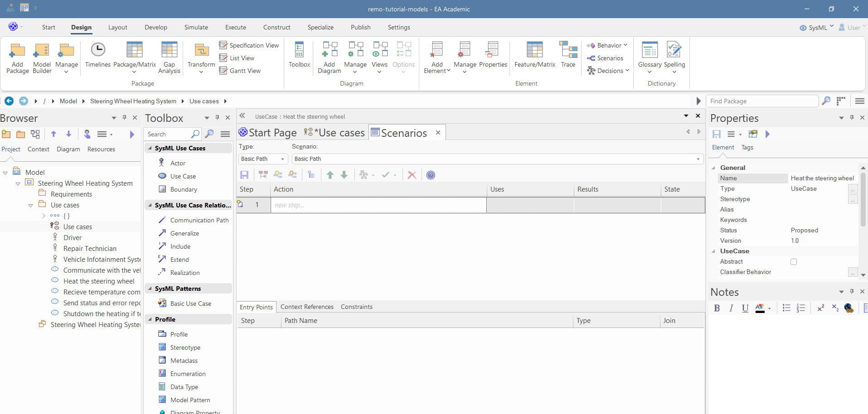This screenshot has height=414, width=868.
Task: Open the Context References tab
Action: tap(307, 307)
